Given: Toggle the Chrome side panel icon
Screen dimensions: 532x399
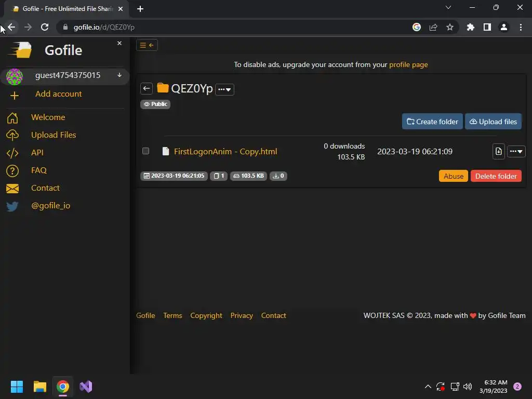Looking at the screenshot, I should [487, 27].
